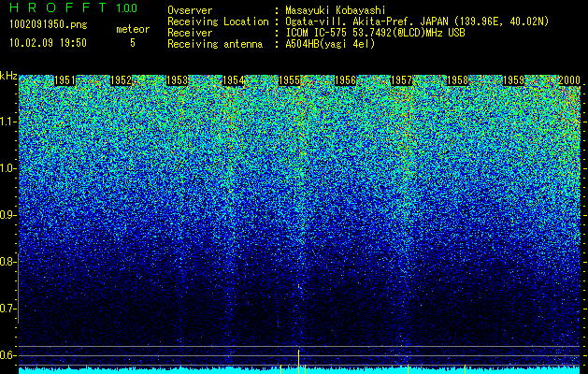
Task: Click the 1952 time label
Action: 122,80
